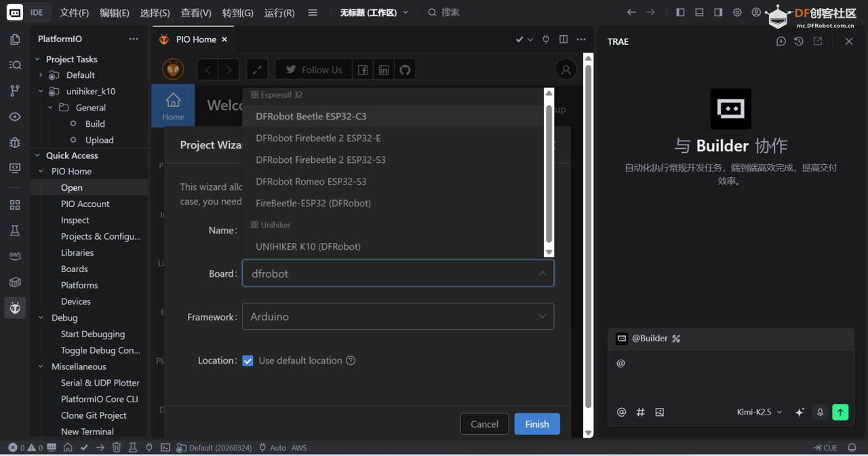868x456 pixels.
Task: Toggle the split editor layout icon
Action: pos(563,39)
